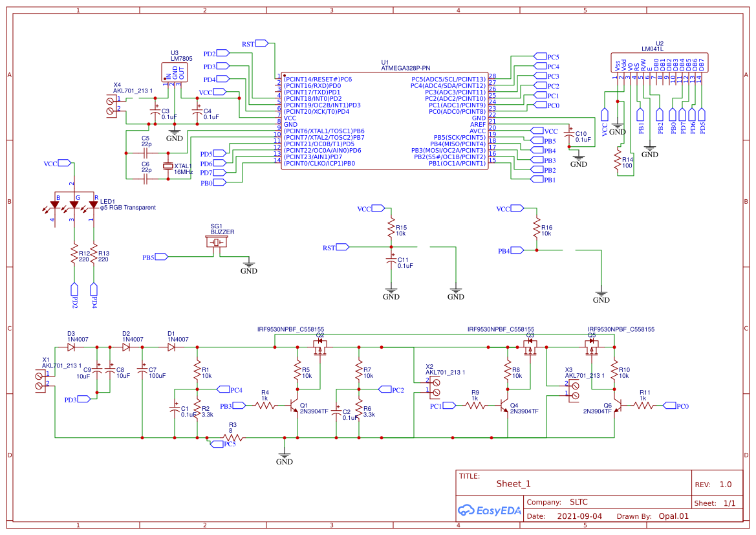
Task: Select the BUZZER label text
Action: pos(222,232)
